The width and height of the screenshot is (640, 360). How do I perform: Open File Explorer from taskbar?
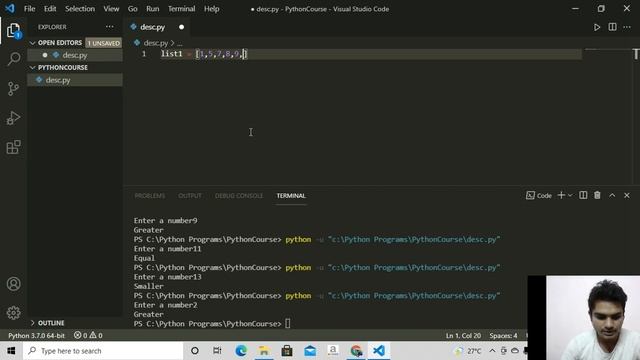[x=264, y=351]
